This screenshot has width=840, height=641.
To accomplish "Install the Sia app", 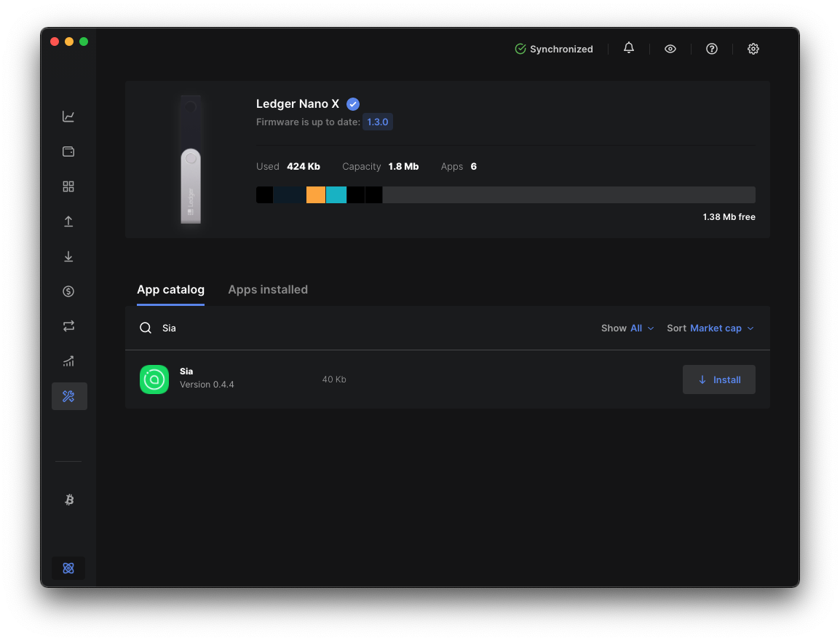I will [719, 380].
